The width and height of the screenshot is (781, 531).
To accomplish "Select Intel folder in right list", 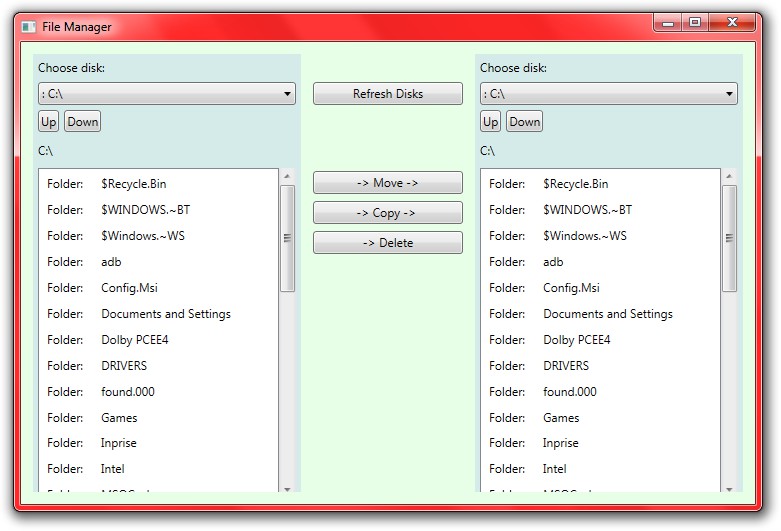I will click(x=600, y=469).
